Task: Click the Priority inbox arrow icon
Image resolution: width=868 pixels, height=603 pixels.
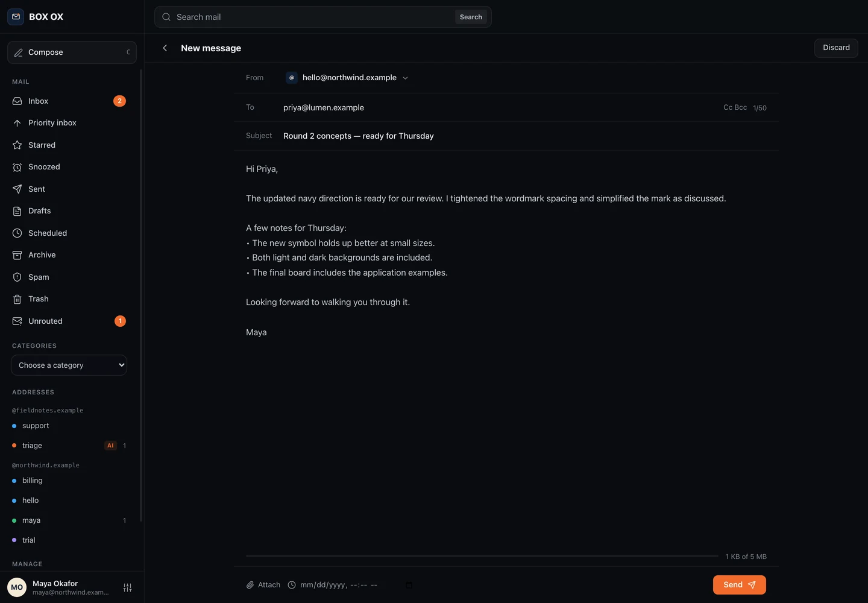Action: coord(17,123)
